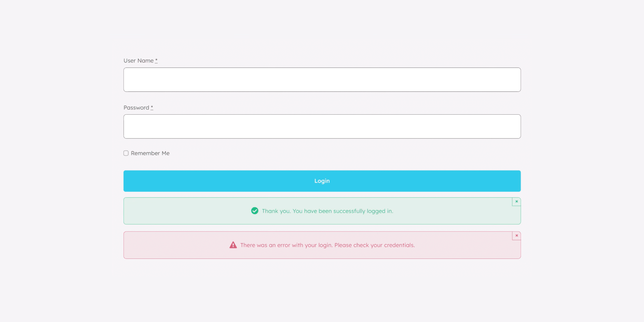Click the required asterisk after User Name

click(x=156, y=61)
